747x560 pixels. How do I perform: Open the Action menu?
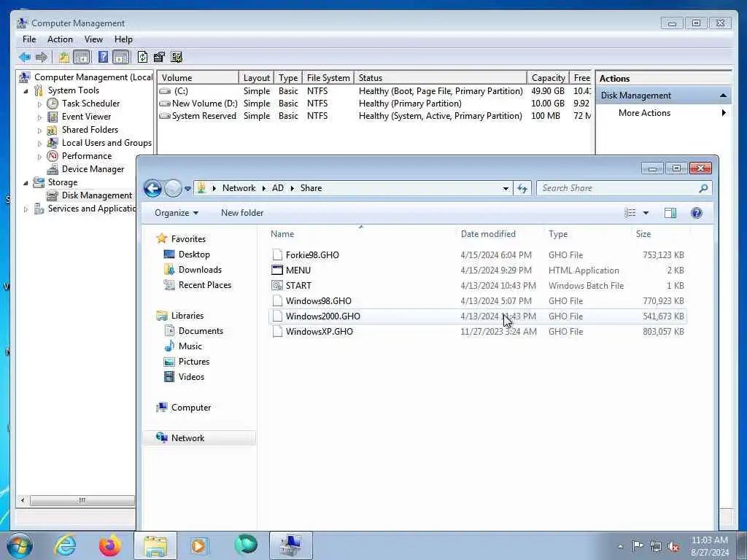coord(60,39)
